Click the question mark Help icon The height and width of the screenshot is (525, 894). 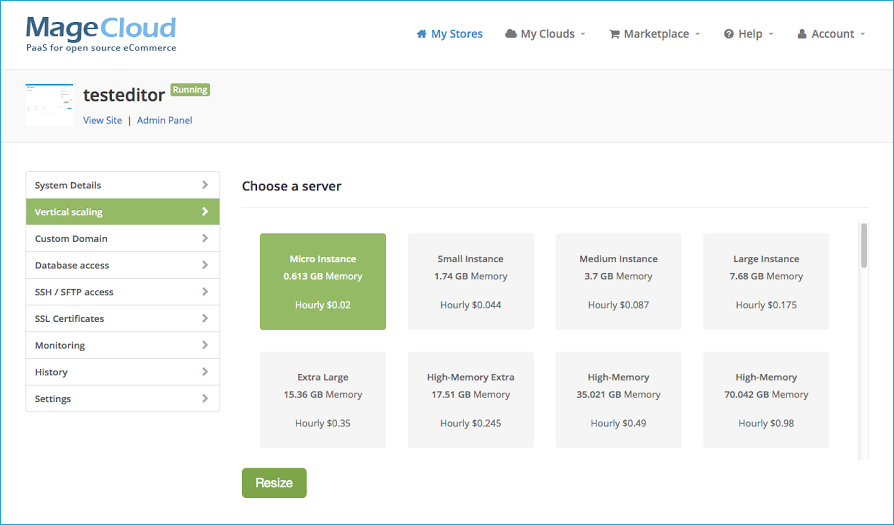coord(729,34)
